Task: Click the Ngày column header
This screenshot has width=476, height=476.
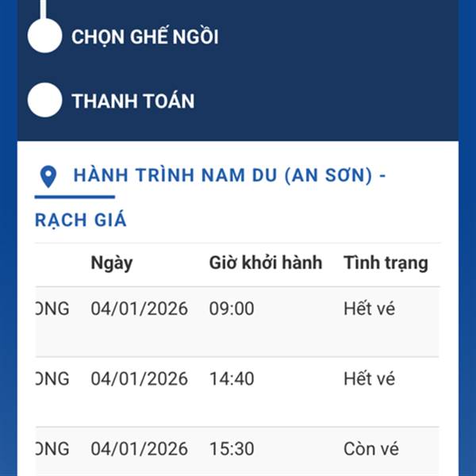Action: pyautogui.click(x=112, y=263)
